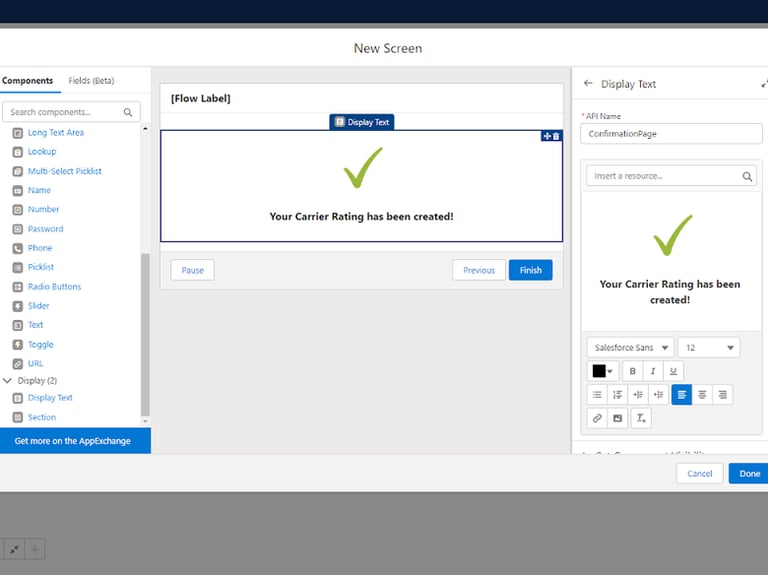Image resolution: width=768 pixels, height=575 pixels.
Task: Open the Salesforce Sans font dropdown
Action: [x=630, y=348]
